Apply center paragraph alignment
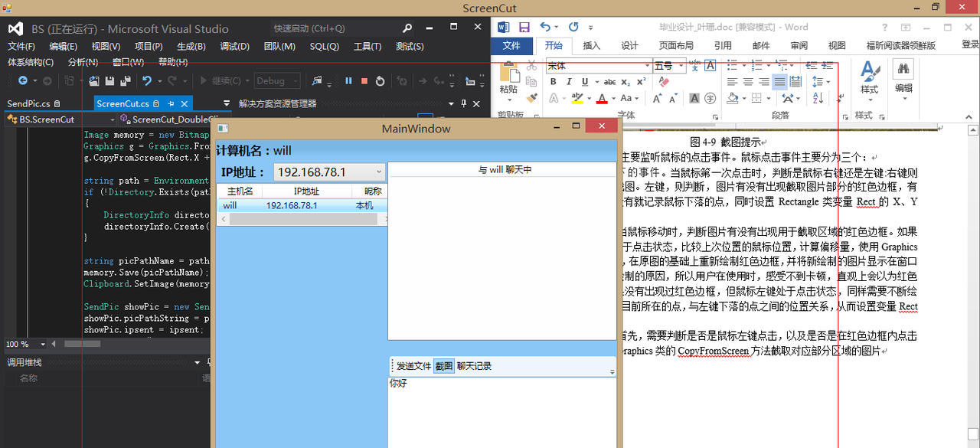The image size is (980, 448). (748, 81)
